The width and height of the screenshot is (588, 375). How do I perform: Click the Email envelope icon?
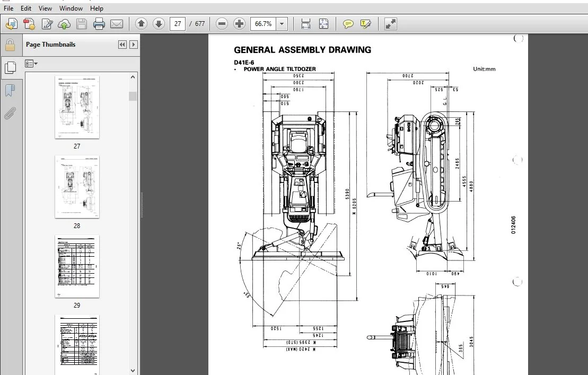[x=117, y=24]
